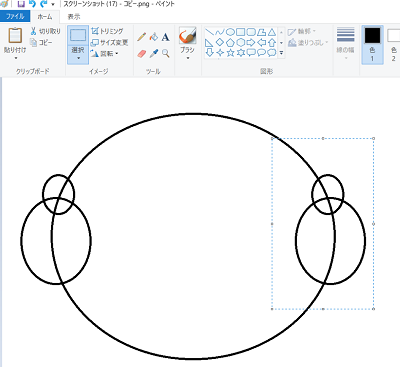The width and height of the screenshot is (400, 367).
Task: Click the 貼り付け clipboard icon
Action: click(x=15, y=35)
